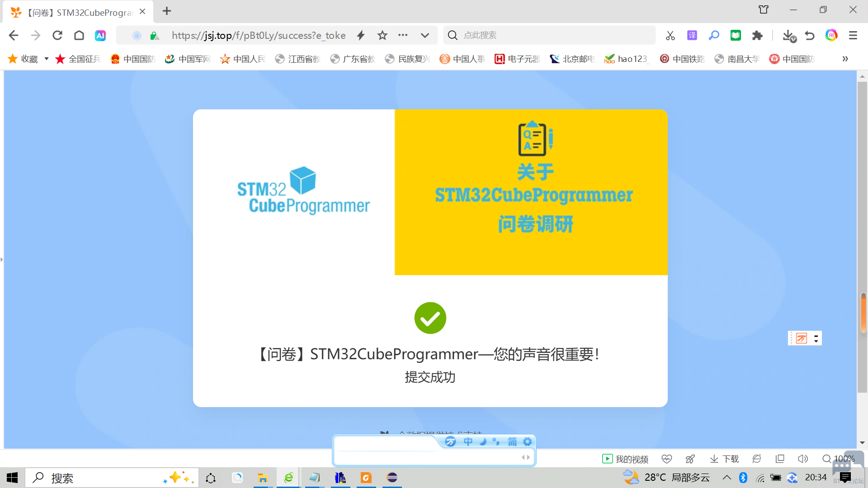868x488 pixels.
Task: Toggle simplified Chinese 简 in IME bar
Action: coord(512,441)
